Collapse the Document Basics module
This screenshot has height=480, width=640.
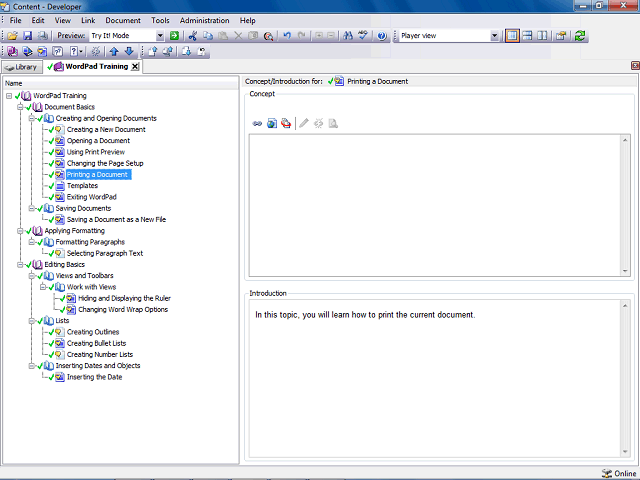click(x=20, y=107)
